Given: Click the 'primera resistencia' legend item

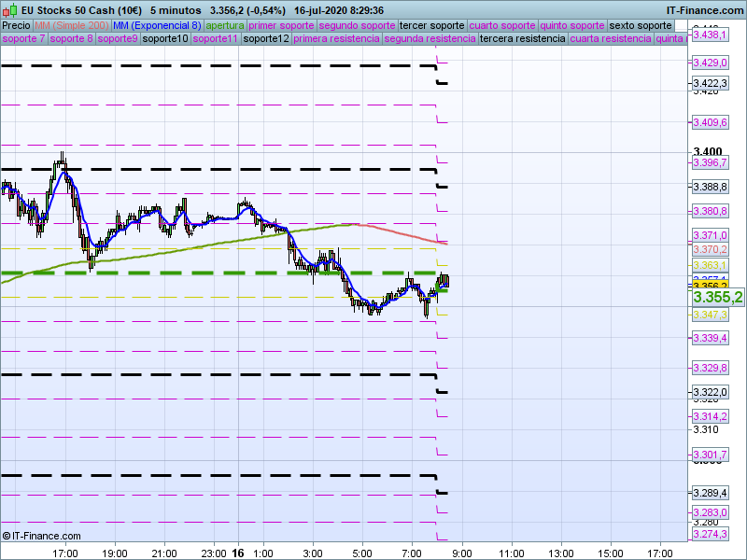Looking at the screenshot, I should 336,39.
